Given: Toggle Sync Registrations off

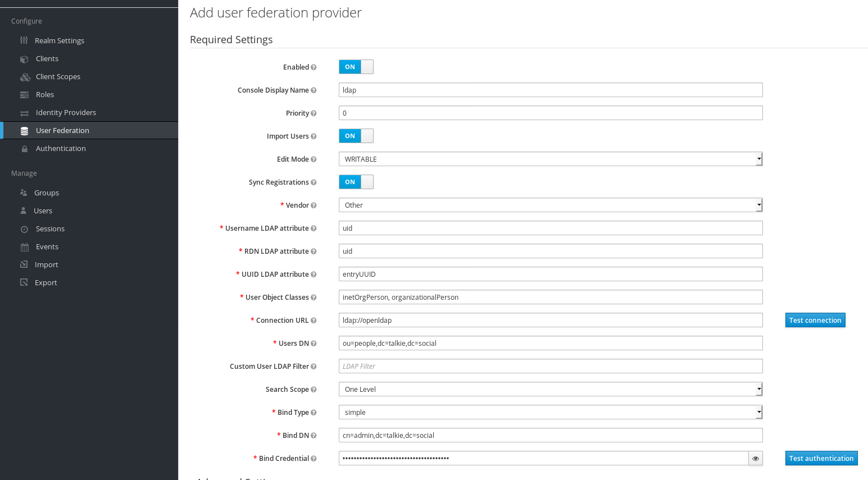Looking at the screenshot, I should pyautogui.click(x=356, y=181).
